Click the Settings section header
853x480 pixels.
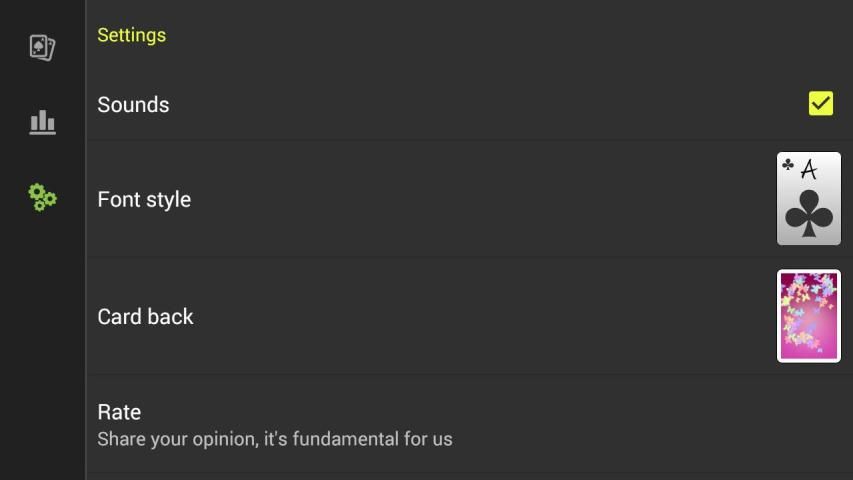131,35
